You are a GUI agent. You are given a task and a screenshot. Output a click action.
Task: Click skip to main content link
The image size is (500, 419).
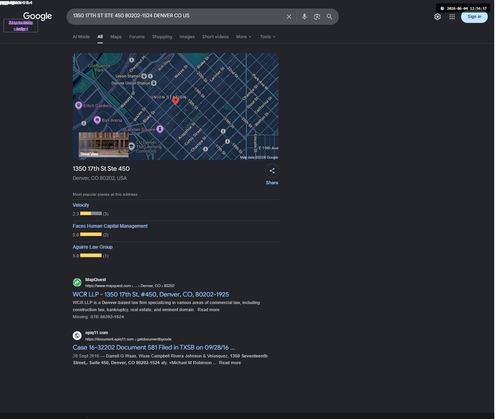21,26
